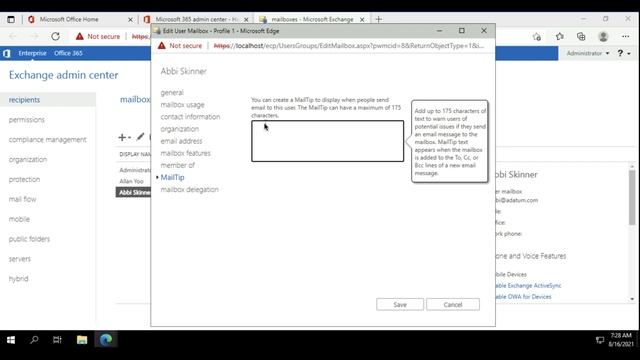Open Collections in Edge

[x=581, y=36]
